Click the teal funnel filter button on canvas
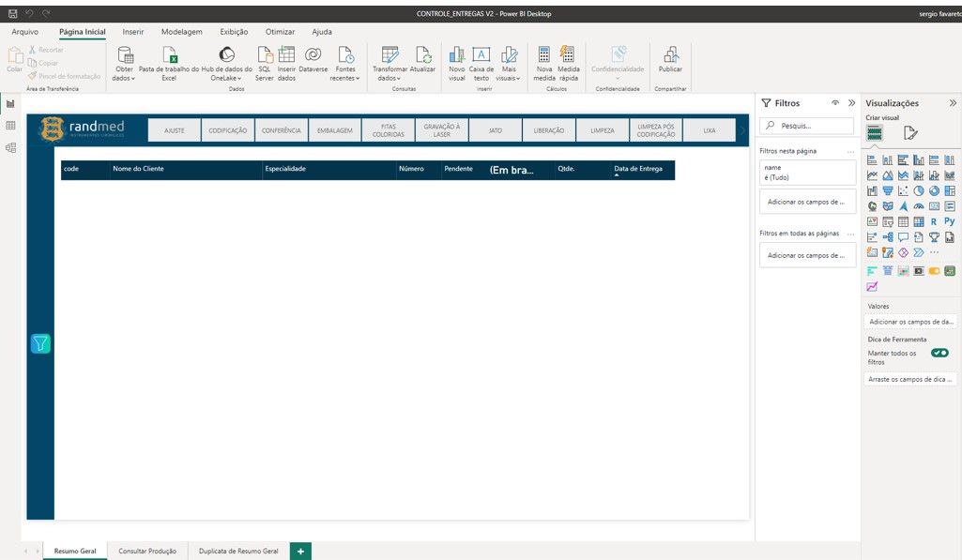962x560 pixels. click(x=40, y=343)
